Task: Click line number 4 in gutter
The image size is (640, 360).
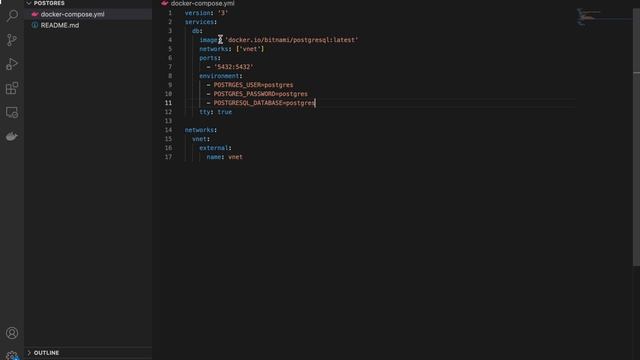Action: [x=170, y=40]
